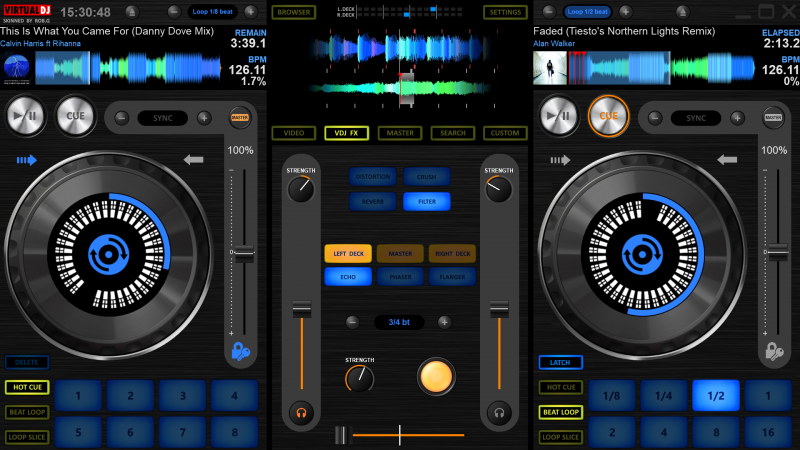
Task: Select MASTER as effect target
Action: point(400,254)
